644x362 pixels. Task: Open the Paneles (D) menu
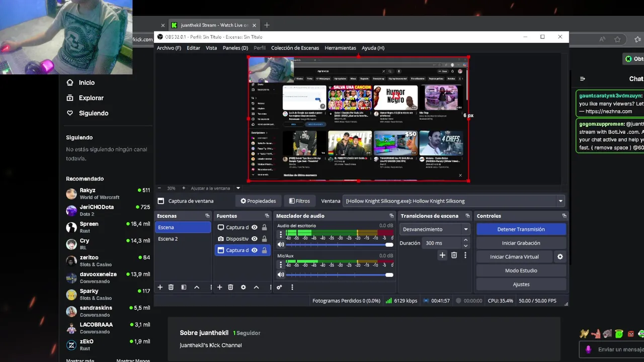click(235, 48)
